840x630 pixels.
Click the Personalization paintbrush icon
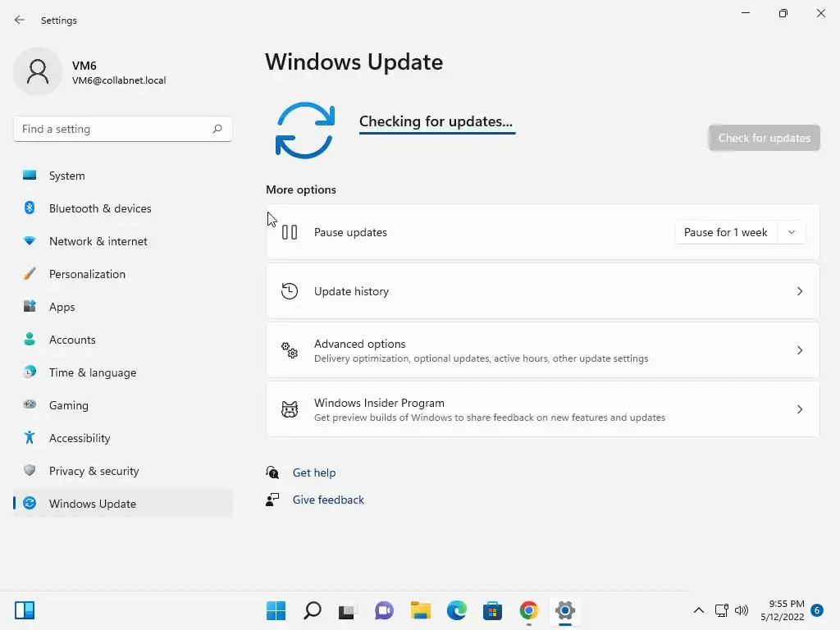pos(30,274)
